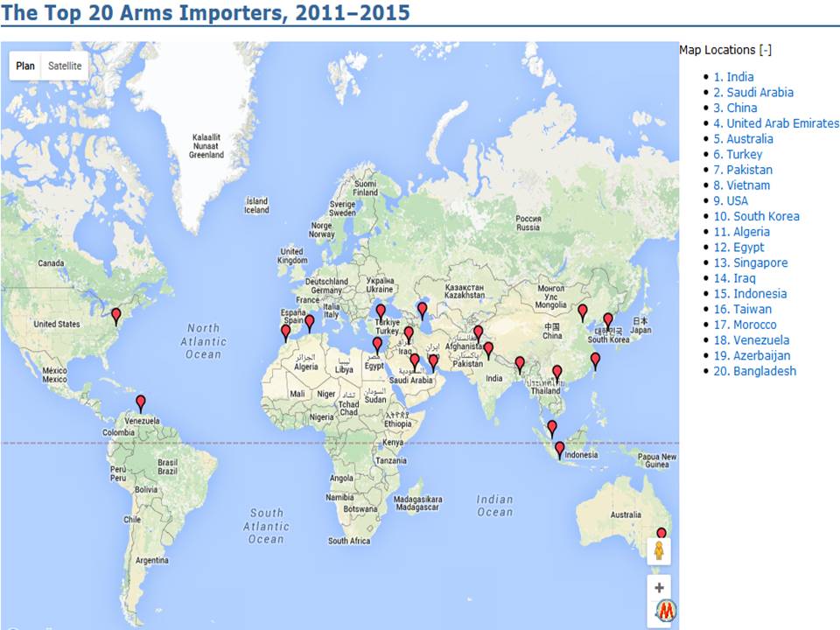This screenshot has width=840, height=630.
Task: Select the red map pin on South Korea
Action: (608, 321)
